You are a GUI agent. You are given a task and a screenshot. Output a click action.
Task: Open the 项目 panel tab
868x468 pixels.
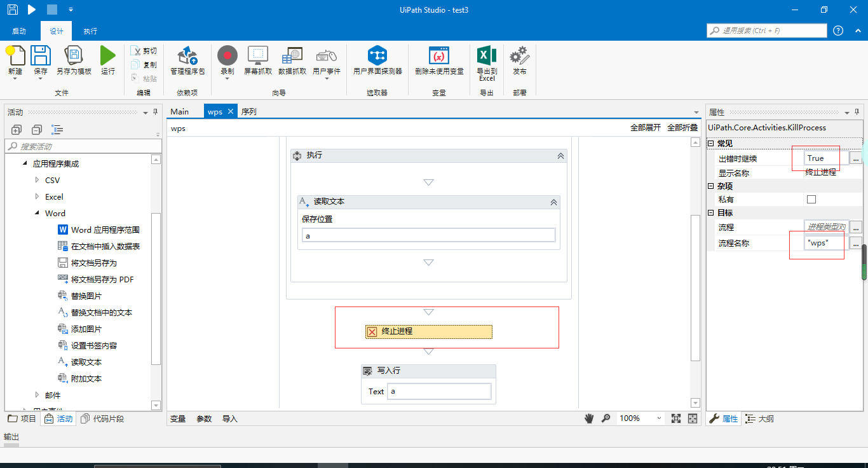pos(23,418)
